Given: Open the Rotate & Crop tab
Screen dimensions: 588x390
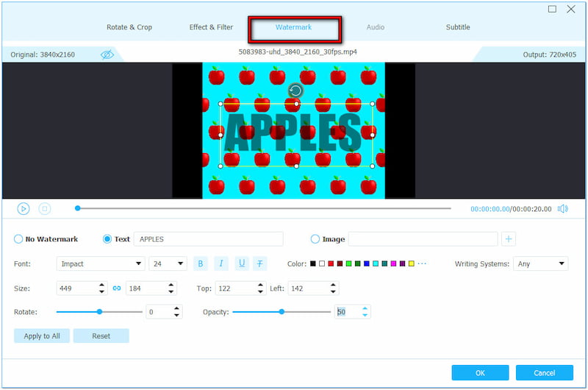Looking at the screenshot, I should click(129, 27).
